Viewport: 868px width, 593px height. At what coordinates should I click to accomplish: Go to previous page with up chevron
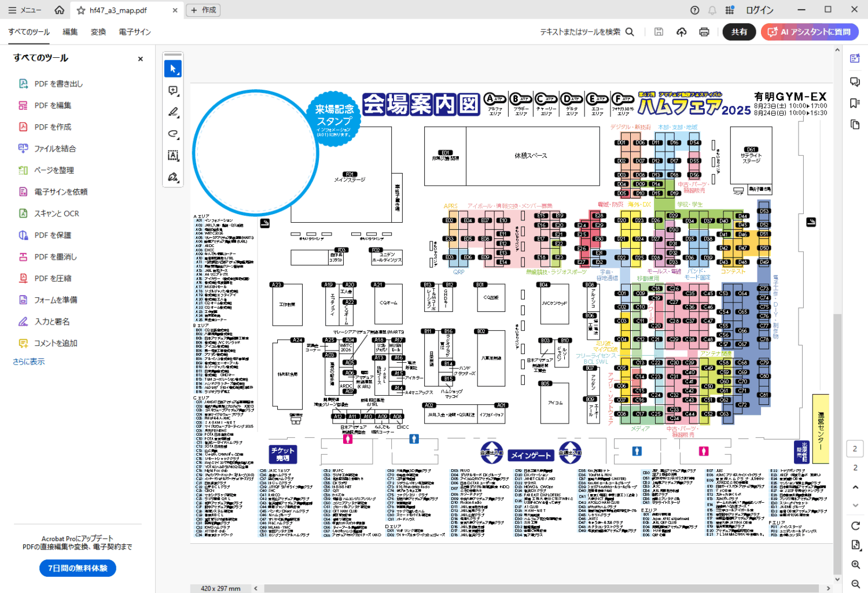(x=855, y=487)
